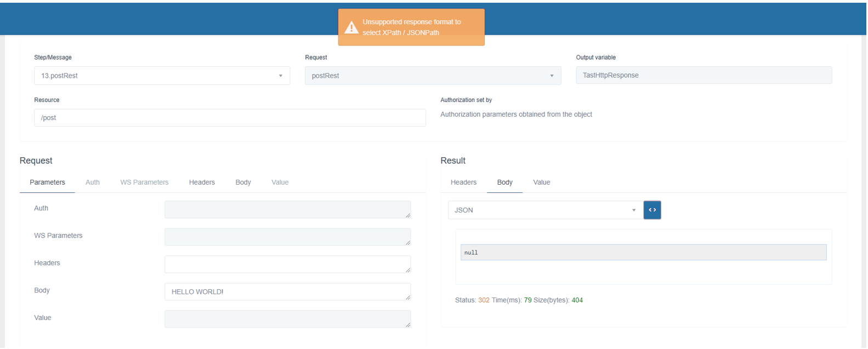Screen dimensions: 868x349
Task: Select the Request Parameters tab
Action: pyautogui.click(x=47, y=182)
